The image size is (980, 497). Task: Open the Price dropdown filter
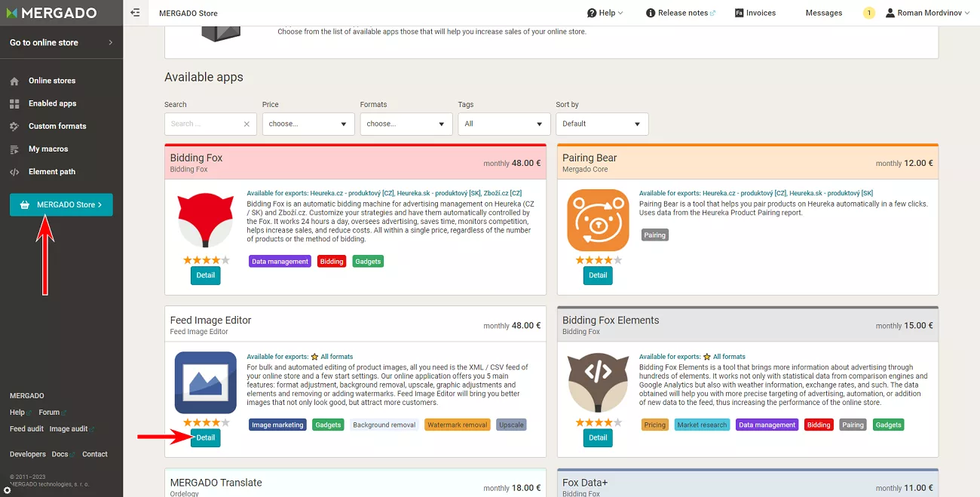point(308,124)
